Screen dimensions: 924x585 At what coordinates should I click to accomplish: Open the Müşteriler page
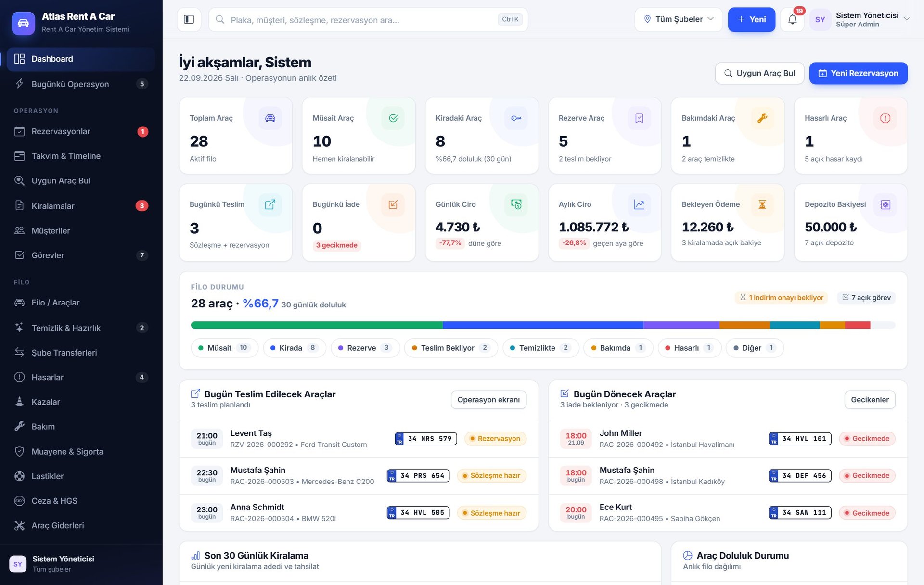click(x=81, y=230)
